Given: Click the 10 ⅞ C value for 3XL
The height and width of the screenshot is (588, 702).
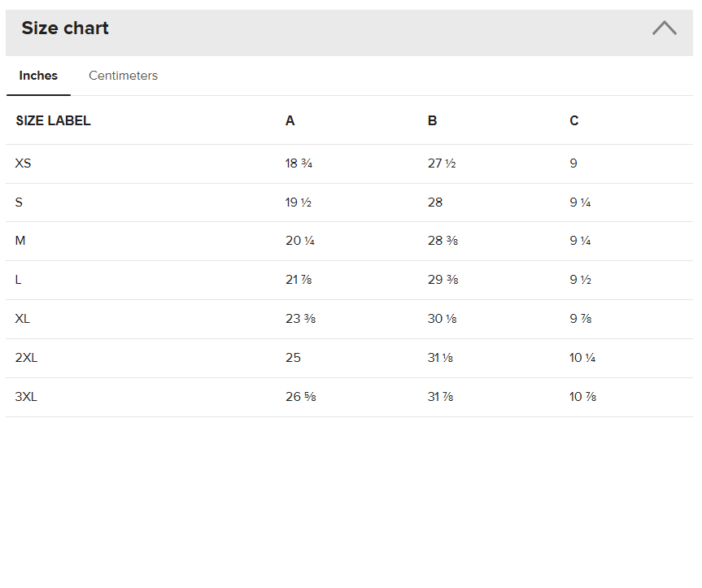Looking at the screenshot, I should pyautogui.click(x=583, y=397).
